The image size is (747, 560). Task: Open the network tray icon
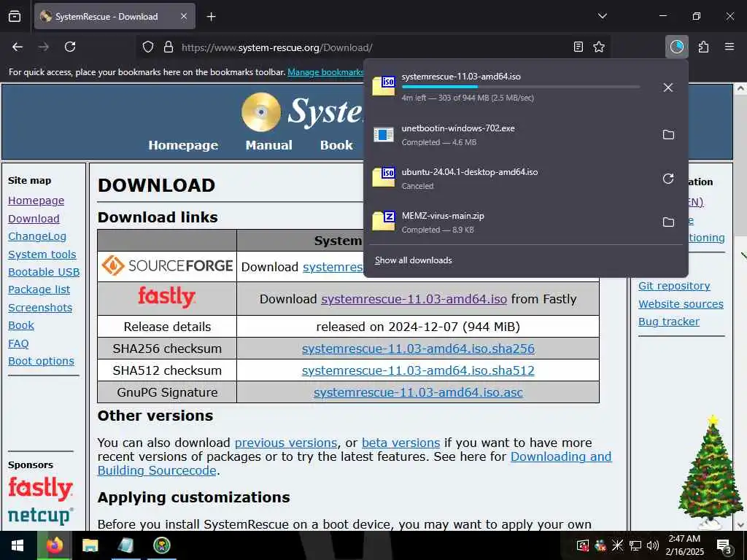click(635, 545)
